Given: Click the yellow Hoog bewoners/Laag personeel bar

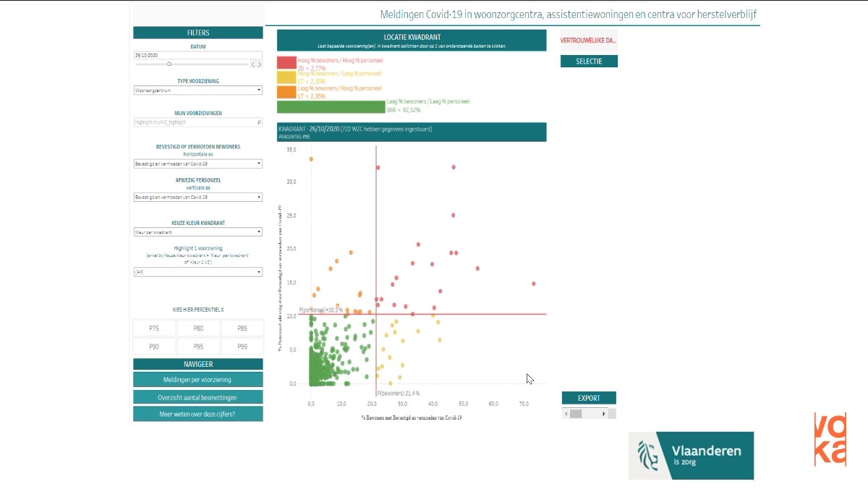Looking at the screenshot, I should point(286,77).
